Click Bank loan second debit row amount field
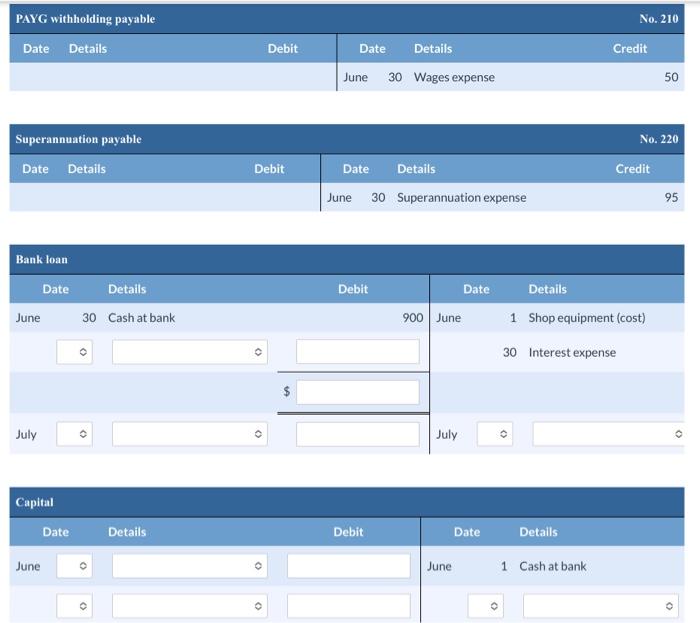The image size is (700, 623). pyautogui.click(x=358, y=352)
